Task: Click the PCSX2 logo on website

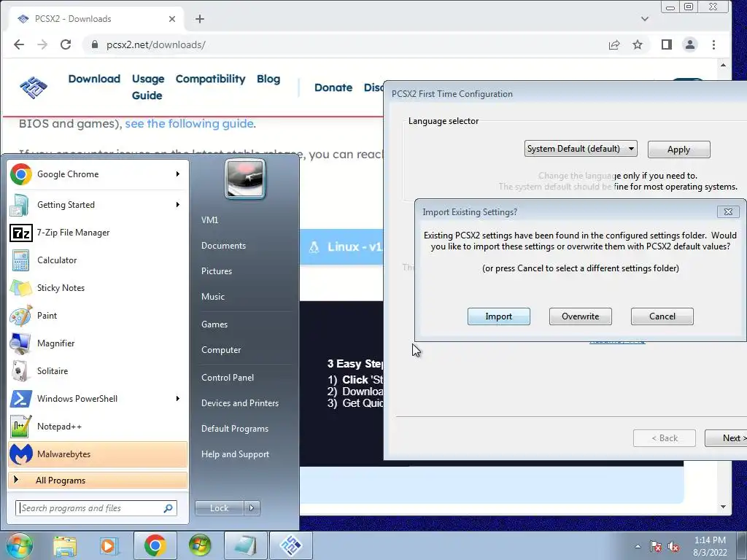Action: click(34, 87)
